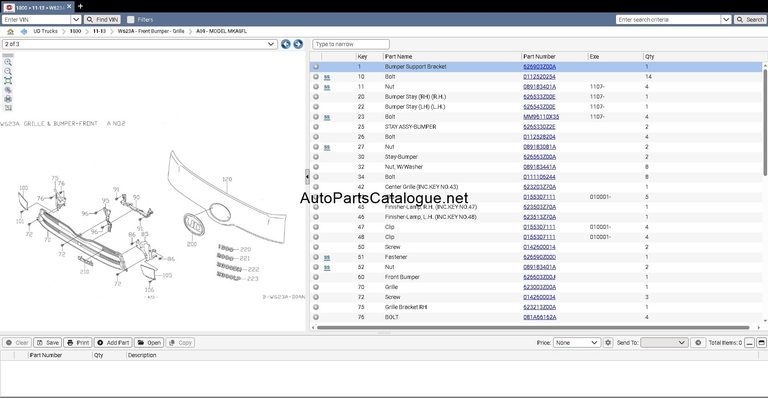This screenshot has height=398, width=768.
Task: Focus the Enter search criteria field
Action: pyautogui.click(x=669, y=20)
